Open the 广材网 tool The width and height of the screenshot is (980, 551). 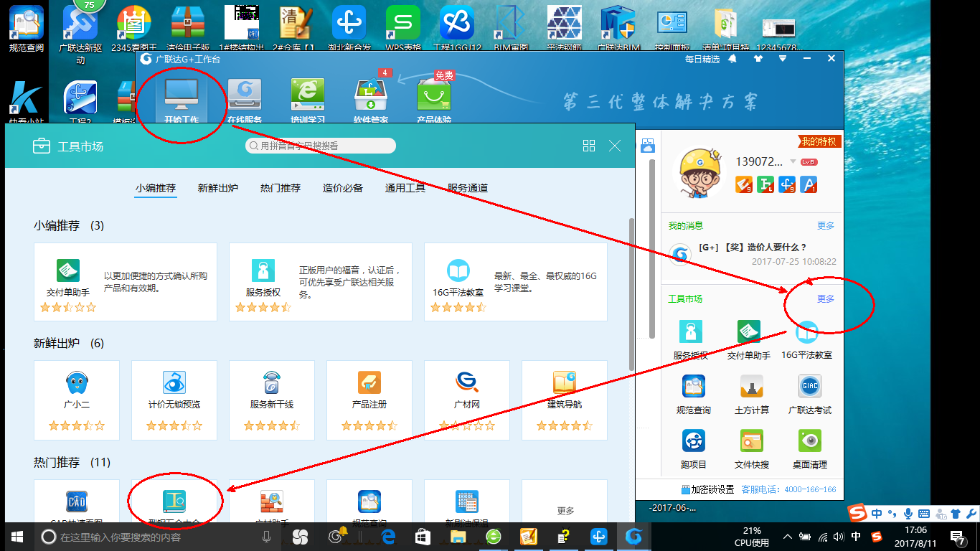(x=467, y=400)
